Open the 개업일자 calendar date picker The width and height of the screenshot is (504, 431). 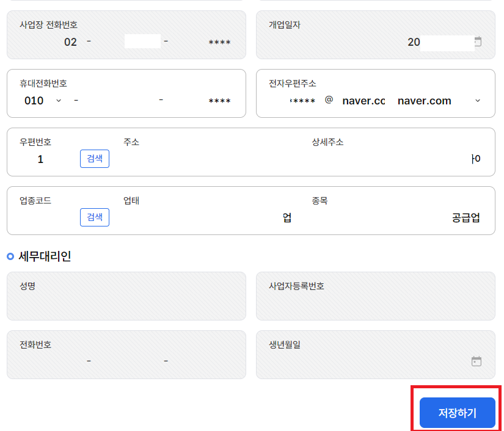tap(478, 41)
